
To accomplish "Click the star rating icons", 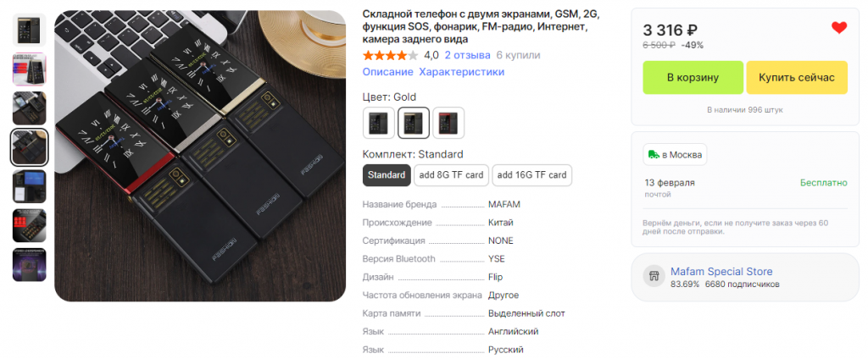I will pyautogui.click(x=390, y=55).
